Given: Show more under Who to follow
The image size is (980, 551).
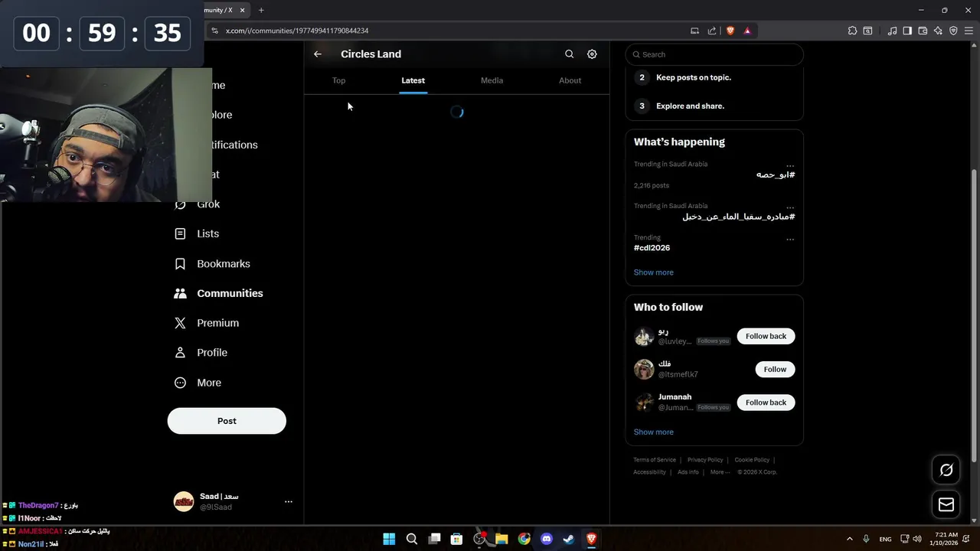Looking at the screenshot, I should point(653,432).
